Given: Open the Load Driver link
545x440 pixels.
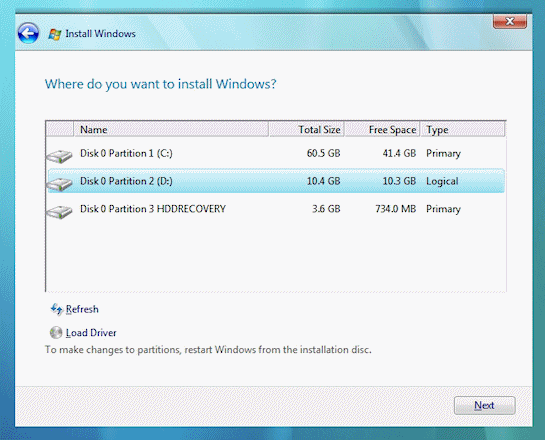Looking at the screenshot, I should (x=91, y=333).
